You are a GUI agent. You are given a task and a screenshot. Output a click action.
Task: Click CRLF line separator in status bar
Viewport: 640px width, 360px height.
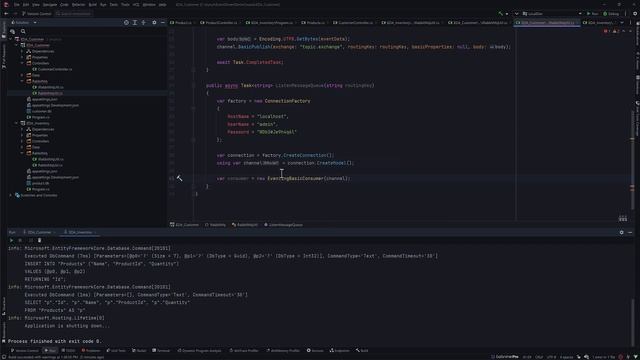(x=539, y=357)
